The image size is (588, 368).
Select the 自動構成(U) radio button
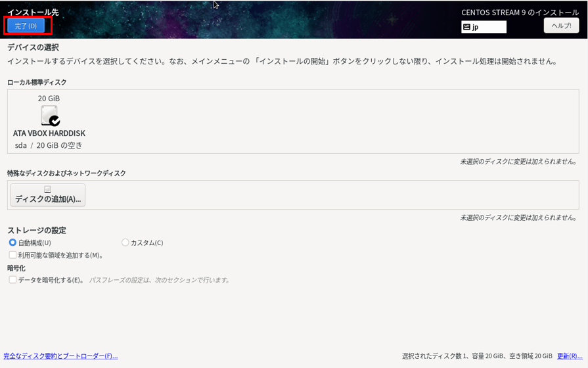point(12,242)
